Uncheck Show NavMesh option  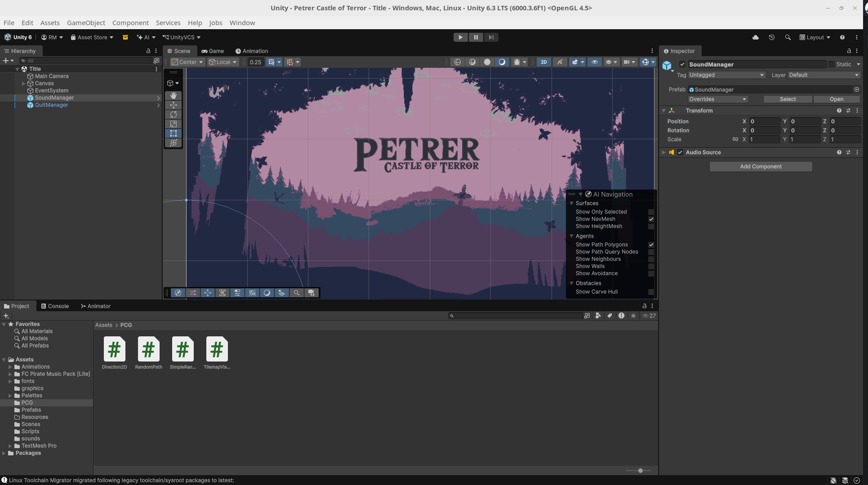pyautogui.click(x=651, y=219)
